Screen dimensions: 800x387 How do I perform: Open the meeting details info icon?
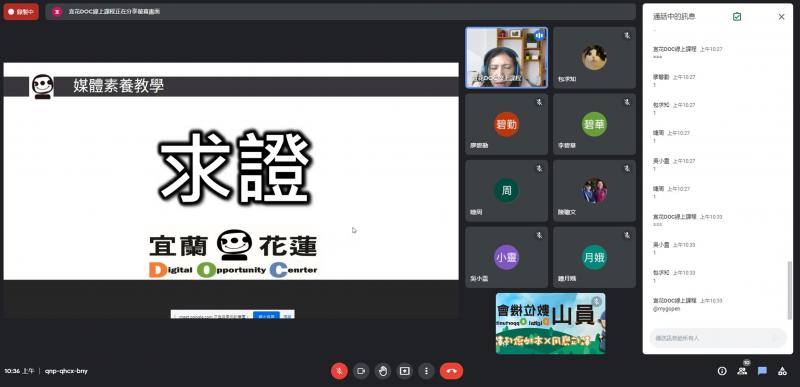click(721, 371)
